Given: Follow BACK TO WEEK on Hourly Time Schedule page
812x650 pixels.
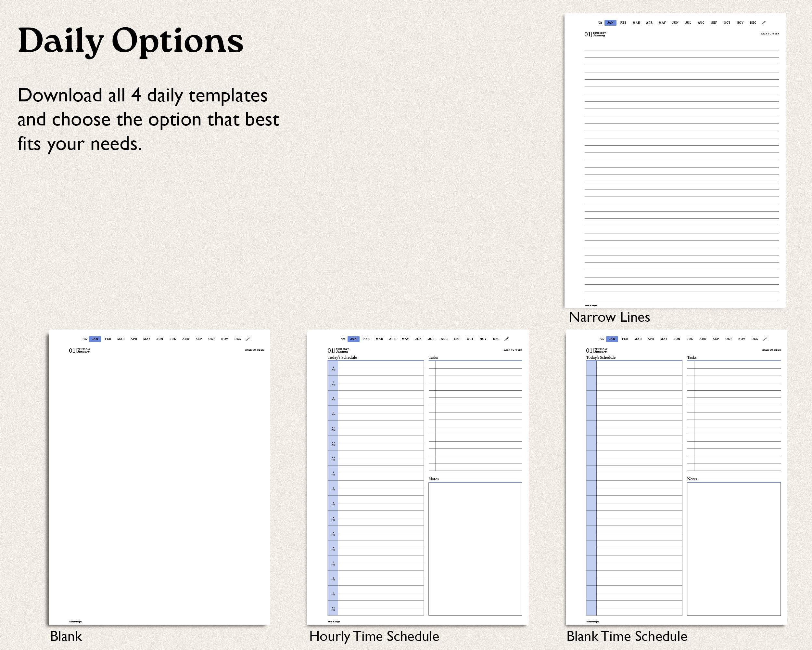Looking at the screenshot, I should (x=513, y=350).
